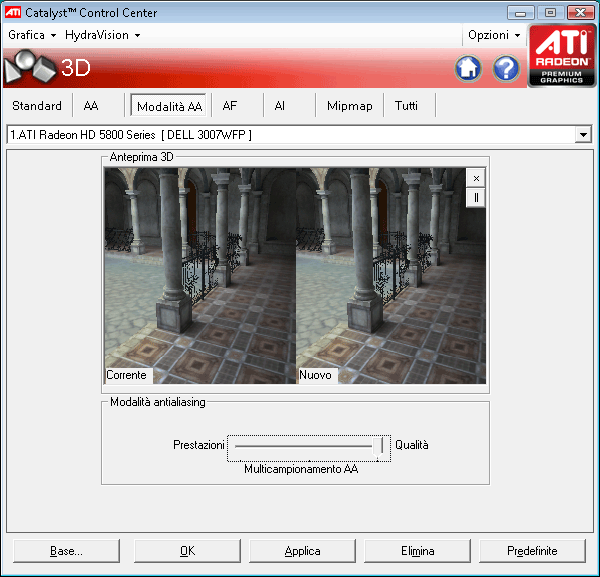Maximize the Catalyst Control Center window
The height and width of the screenshot is (577, 600).
coord(550,13)
